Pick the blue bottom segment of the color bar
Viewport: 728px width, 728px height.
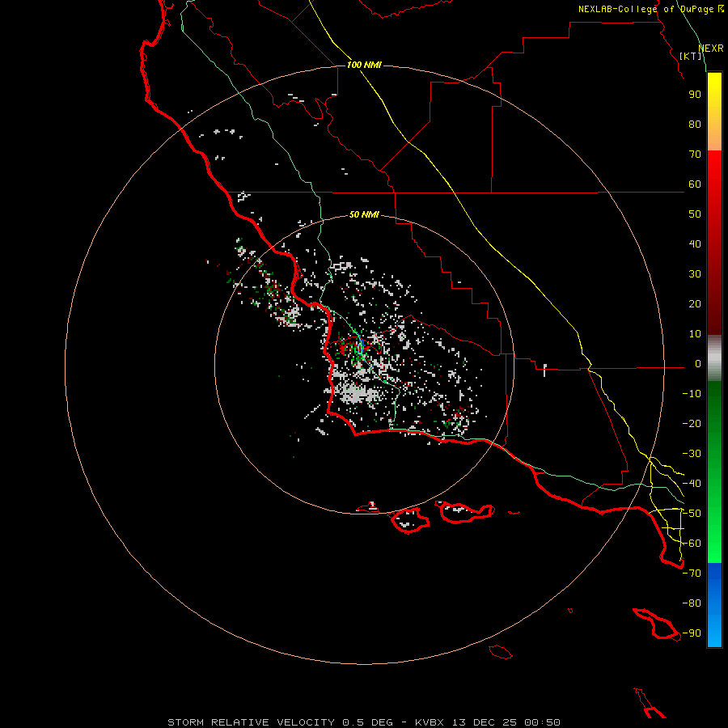[x=714, y=605]
